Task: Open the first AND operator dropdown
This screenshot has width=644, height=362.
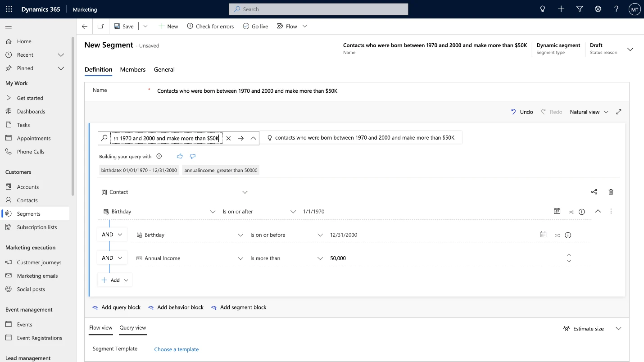Action: click(112, 234)
